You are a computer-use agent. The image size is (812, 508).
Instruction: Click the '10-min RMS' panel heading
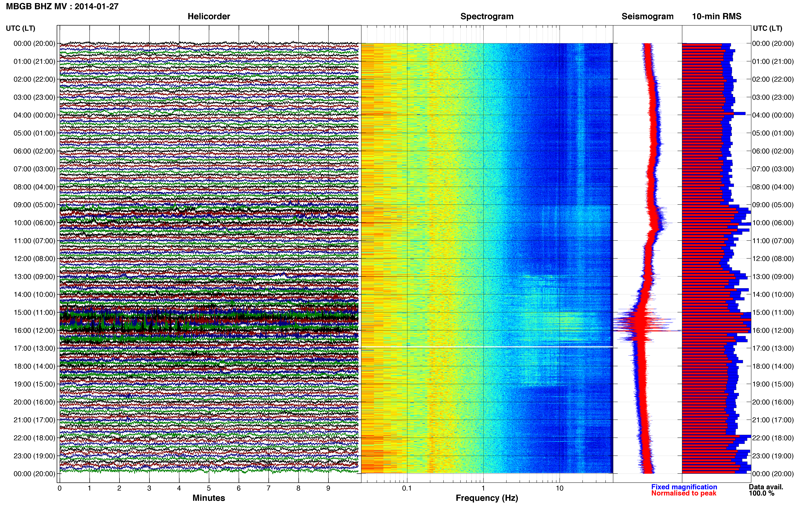(717, 16)
